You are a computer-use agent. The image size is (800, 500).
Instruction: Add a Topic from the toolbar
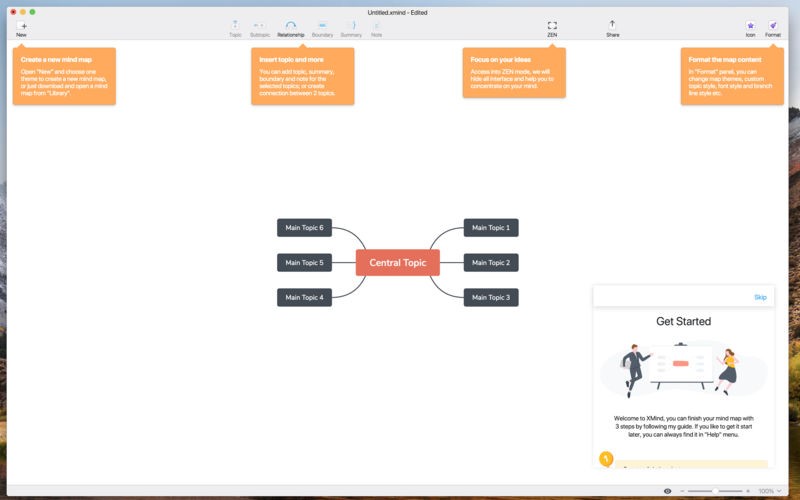tap(235, 29)
